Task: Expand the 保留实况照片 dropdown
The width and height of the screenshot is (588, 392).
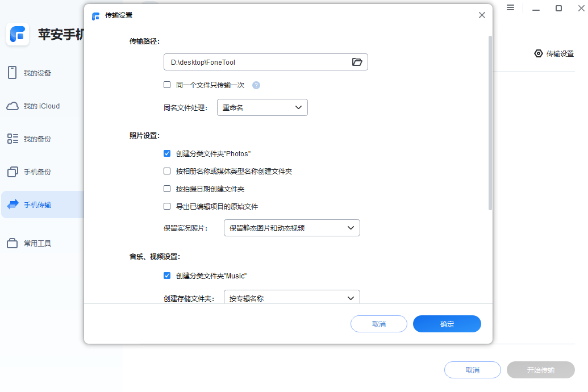Action: pyautogui.click(x=291, y=227)
